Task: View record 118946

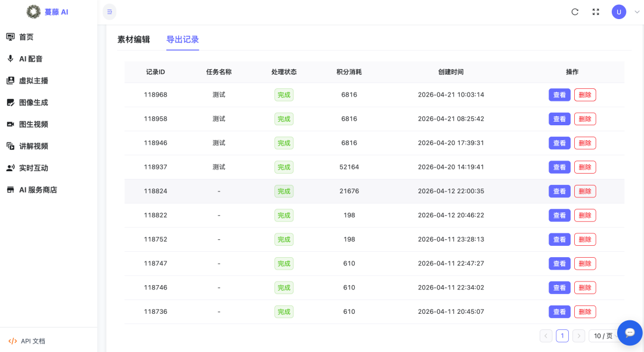Action: click(559, 143)
